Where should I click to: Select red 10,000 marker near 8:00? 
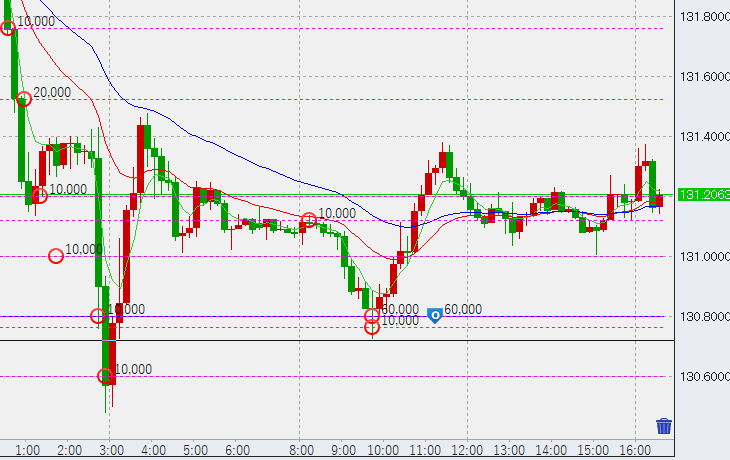309,219
